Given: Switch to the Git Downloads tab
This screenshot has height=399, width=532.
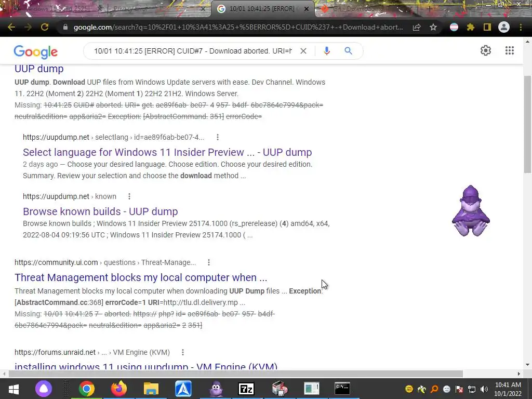Looking at the screenshot, I should coord(366,9).
